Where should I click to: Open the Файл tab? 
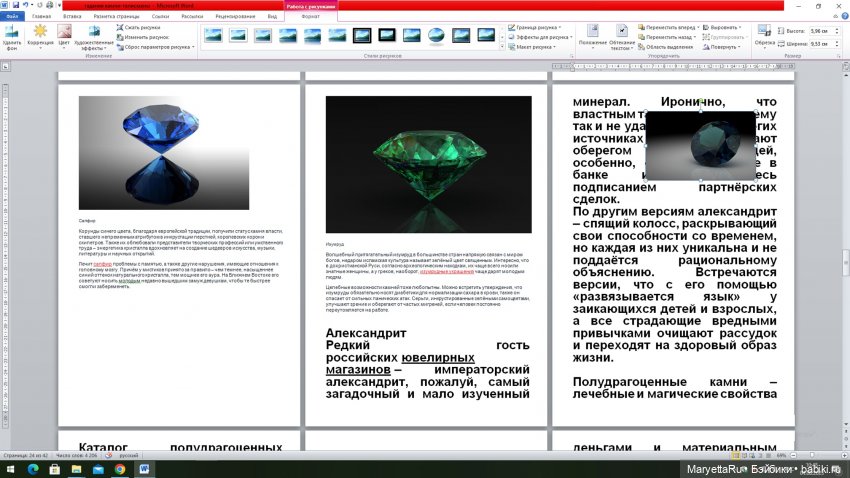coord(11,17)
